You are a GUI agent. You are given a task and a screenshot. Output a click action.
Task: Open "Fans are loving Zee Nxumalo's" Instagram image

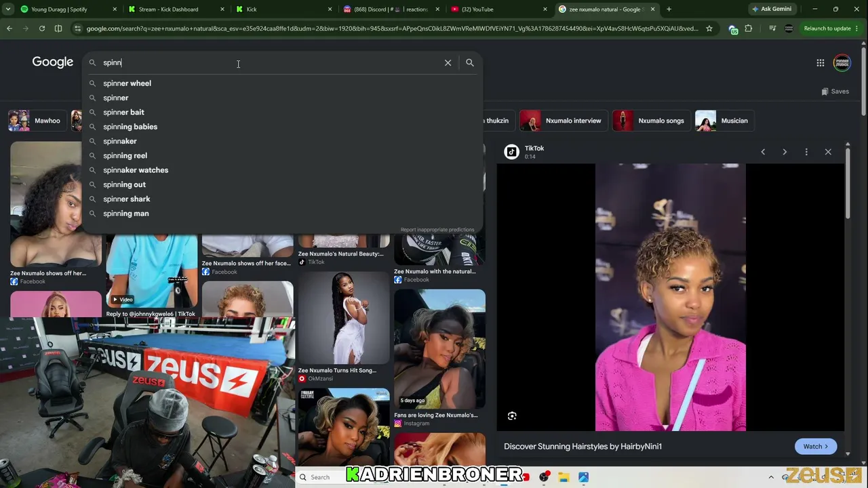(439, 349)
